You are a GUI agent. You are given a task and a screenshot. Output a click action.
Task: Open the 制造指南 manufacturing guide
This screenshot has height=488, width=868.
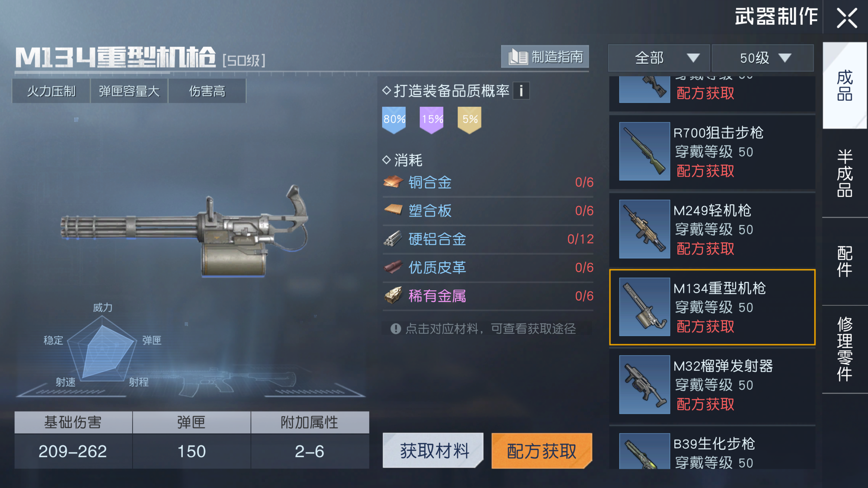(545, 56)
